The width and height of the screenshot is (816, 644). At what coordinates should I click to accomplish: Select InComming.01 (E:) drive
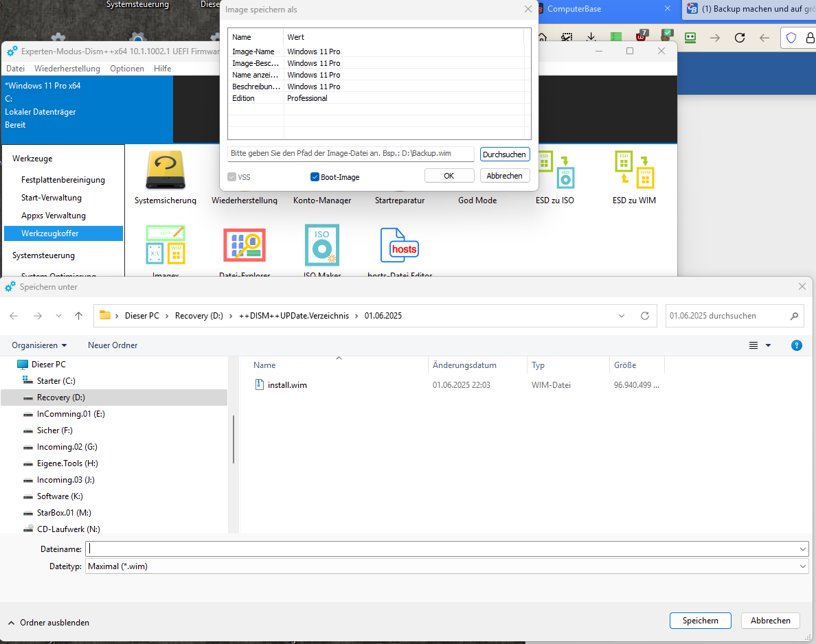coord(71,414)
